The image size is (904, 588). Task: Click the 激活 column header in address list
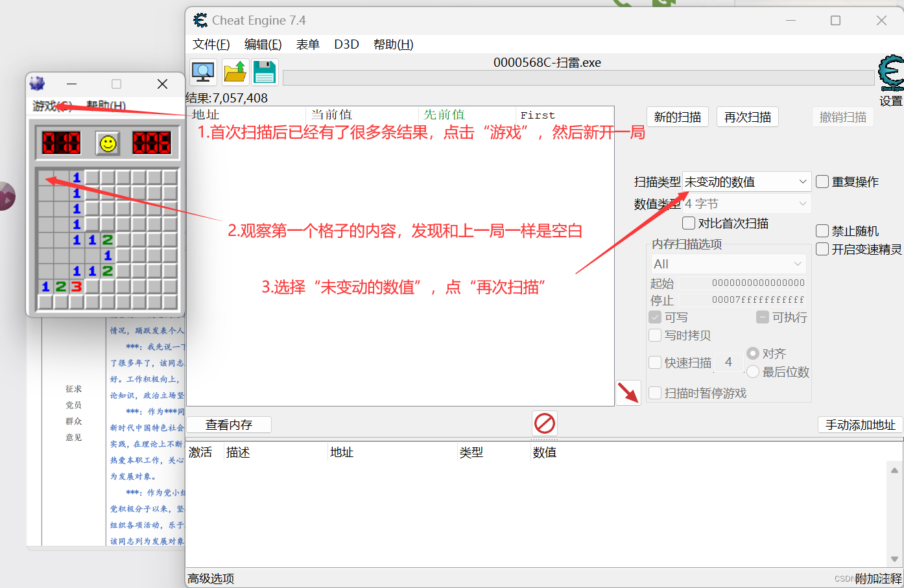[x=205, y=453]
